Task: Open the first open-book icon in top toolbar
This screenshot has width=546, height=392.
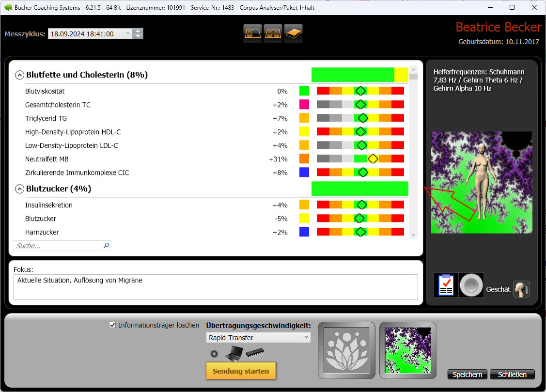Action: [x=252, y=33]
